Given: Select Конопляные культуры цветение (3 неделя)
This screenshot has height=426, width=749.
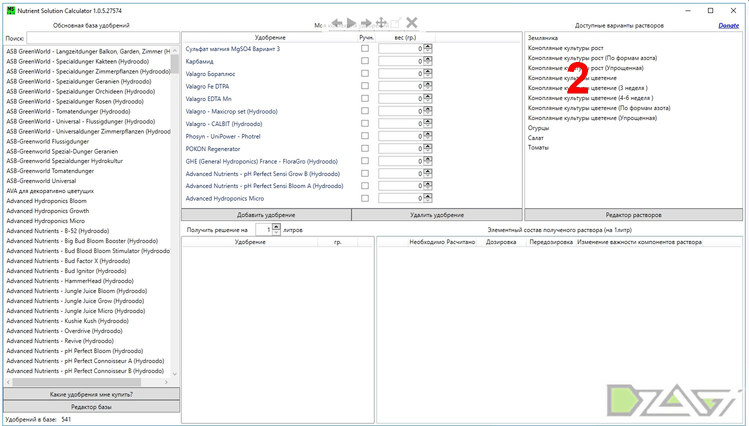Looking at the screenshot, I should pyautogui.click(x=588, y=88).
